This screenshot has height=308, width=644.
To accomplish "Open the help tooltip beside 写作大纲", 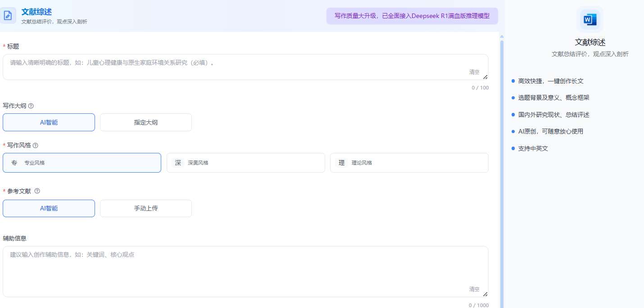I will (30, 106).
